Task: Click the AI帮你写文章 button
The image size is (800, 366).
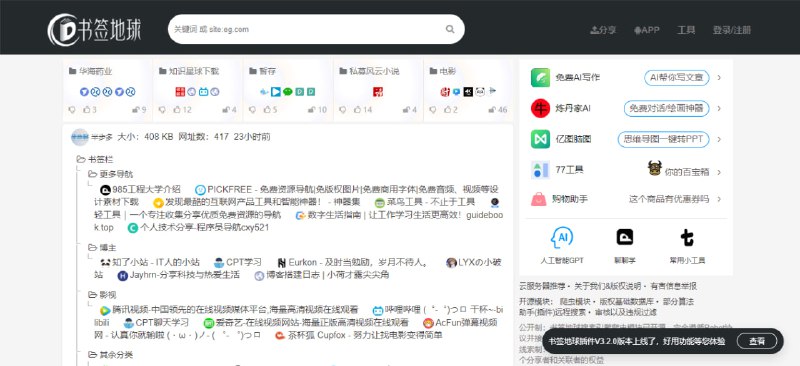Action: [677, 78]
